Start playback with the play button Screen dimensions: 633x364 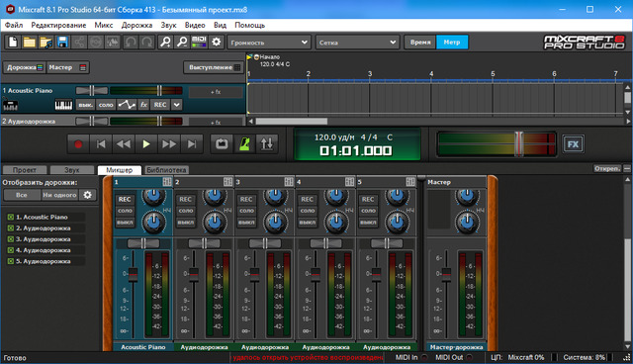coord(146,144)
